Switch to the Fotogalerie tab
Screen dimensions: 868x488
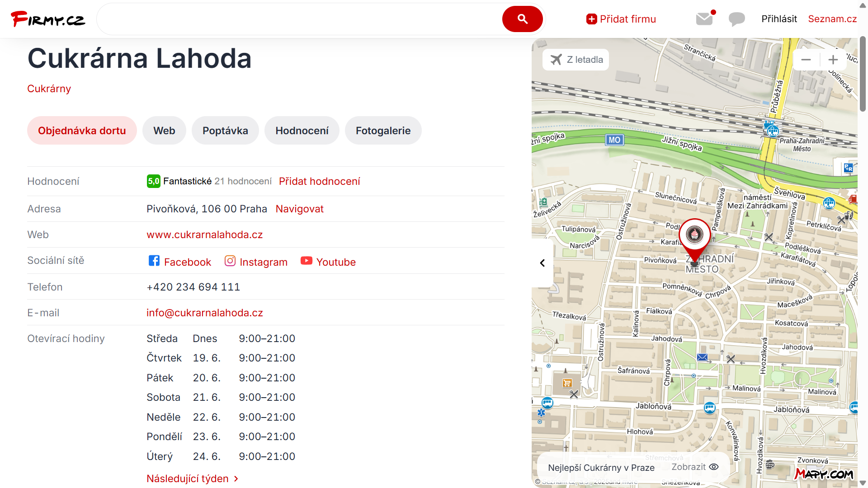383,131
